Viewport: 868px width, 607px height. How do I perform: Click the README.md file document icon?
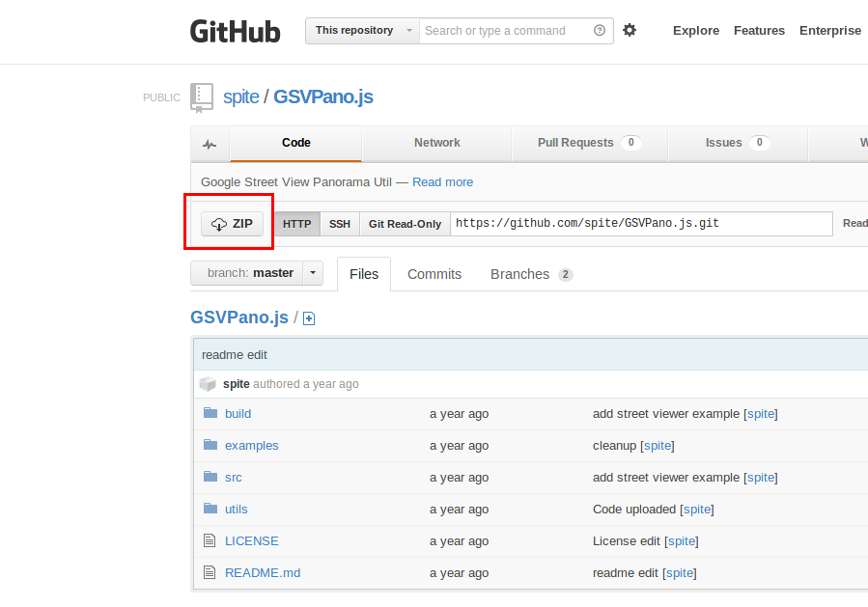(210, 572)
